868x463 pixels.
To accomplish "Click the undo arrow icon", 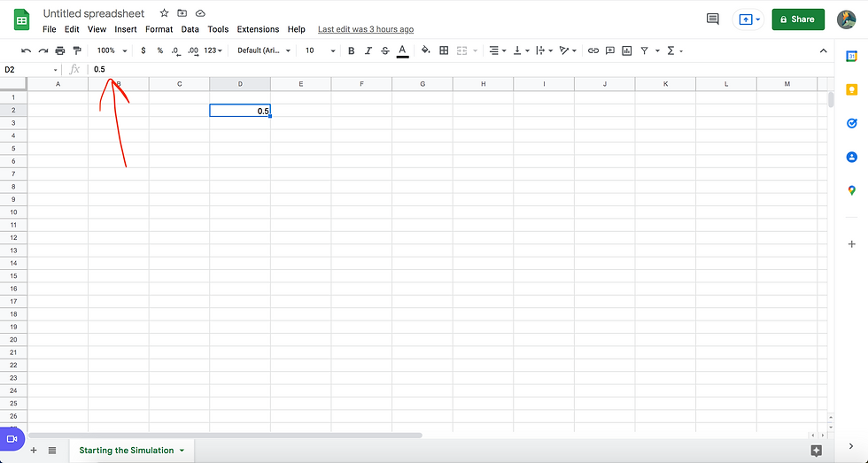I will [26, 50].
